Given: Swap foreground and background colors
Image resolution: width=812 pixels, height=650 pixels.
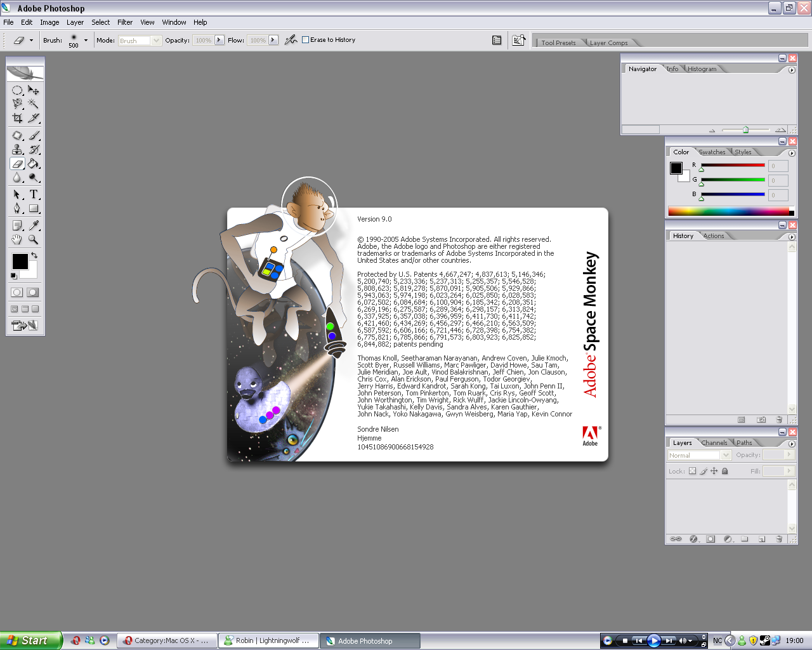Looking at the screenshot, I should pos(34,255).
